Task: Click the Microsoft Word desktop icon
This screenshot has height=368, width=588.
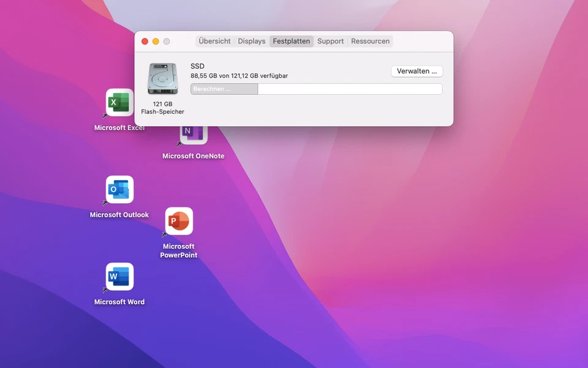Action: point(119,277)
